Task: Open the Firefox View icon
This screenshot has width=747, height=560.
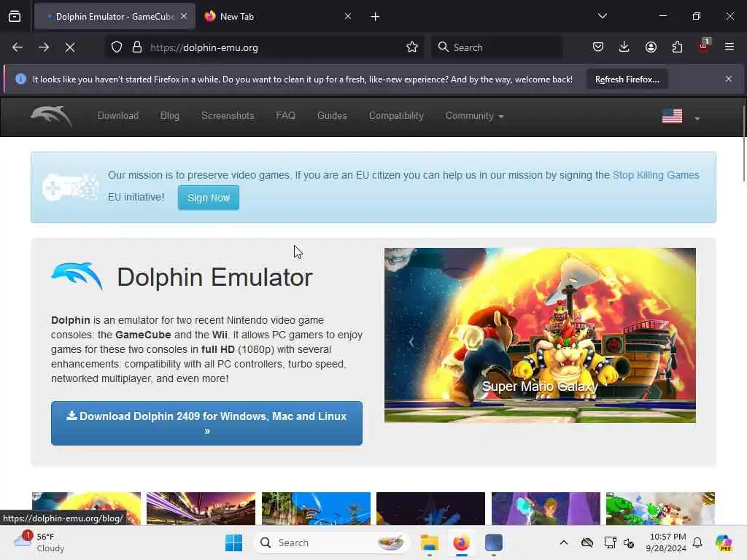Action: 15,17
